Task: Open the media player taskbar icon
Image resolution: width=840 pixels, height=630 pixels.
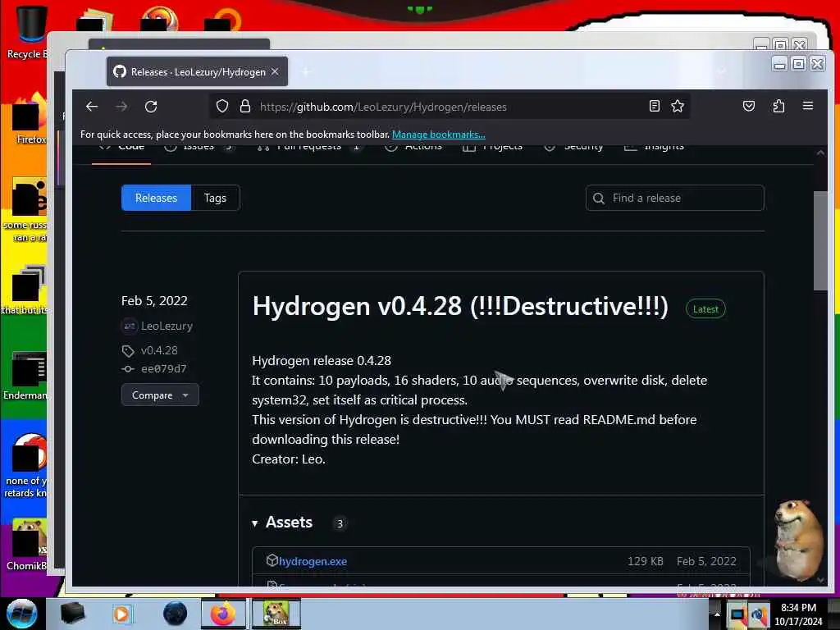Action: [121, 614]
